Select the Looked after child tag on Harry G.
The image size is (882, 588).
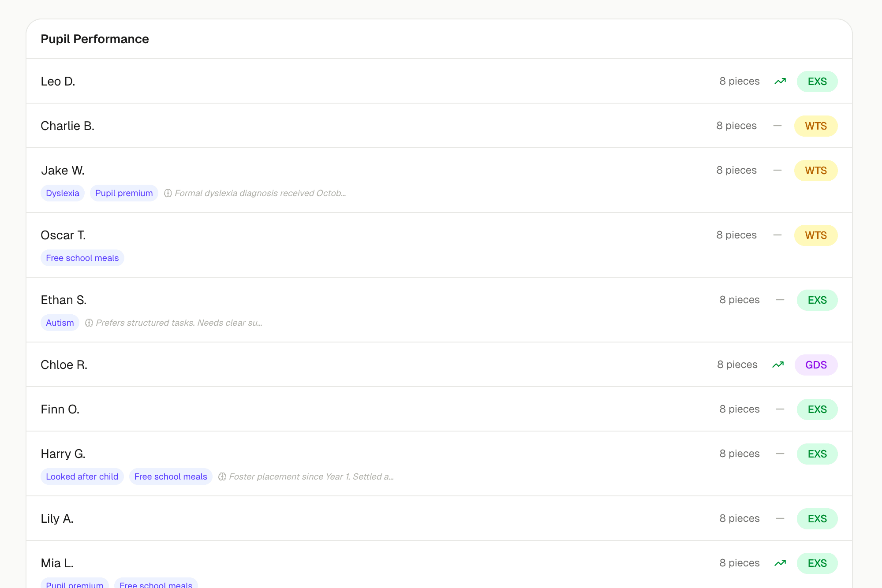tap(82, 476)
